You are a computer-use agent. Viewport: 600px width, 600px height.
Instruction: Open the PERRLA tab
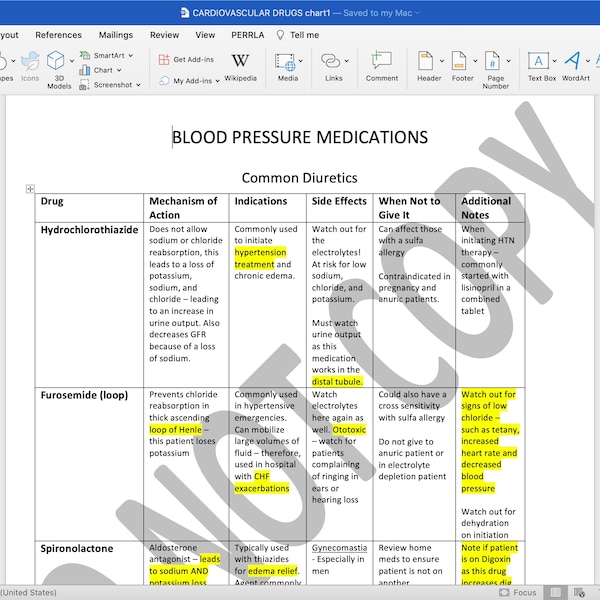click(x=248, y=35)
